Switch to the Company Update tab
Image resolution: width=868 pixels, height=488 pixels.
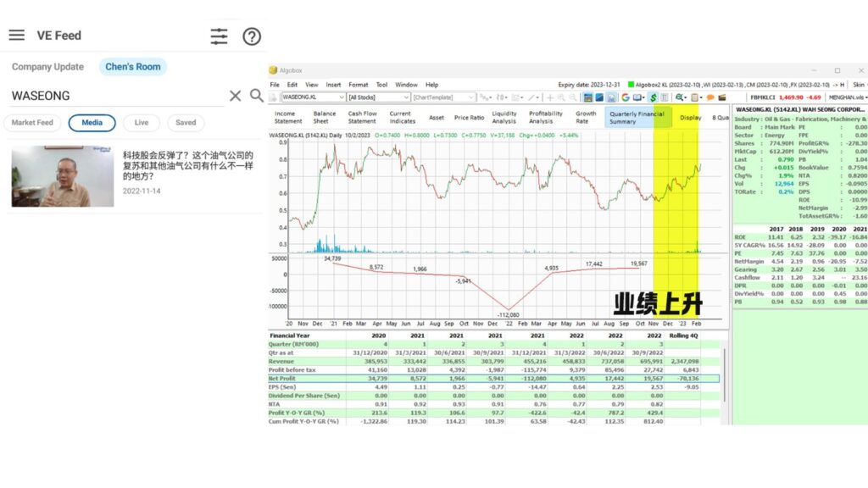pyautogui.click(x=47, y=67)
